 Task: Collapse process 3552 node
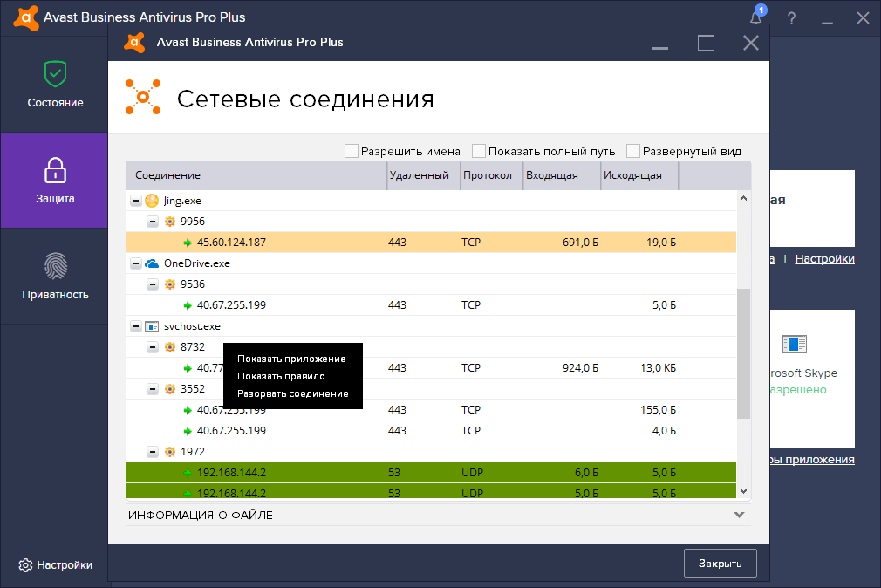pos(153,389)
